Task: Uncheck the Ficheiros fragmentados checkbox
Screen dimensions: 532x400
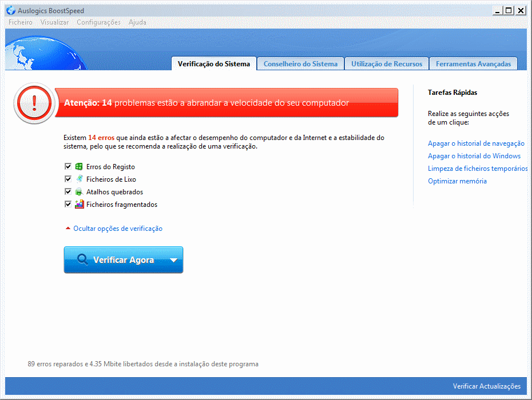Action: (68, 205)
